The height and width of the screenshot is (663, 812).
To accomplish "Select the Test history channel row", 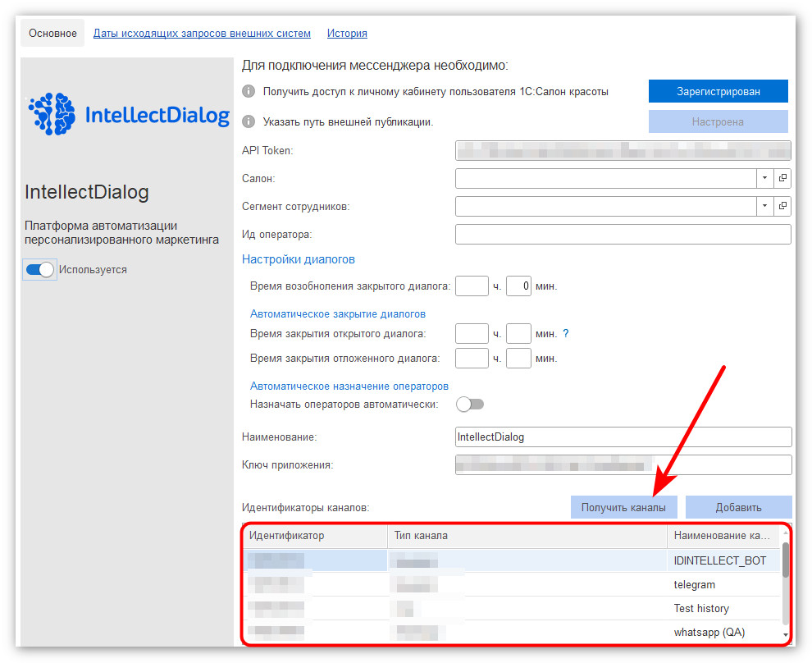I will 512,608.
